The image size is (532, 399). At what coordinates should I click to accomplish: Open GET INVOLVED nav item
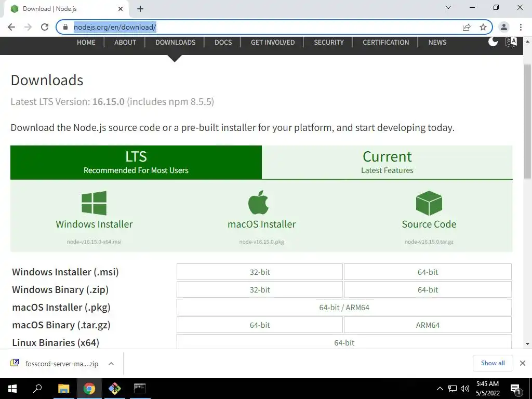point(273,43)
